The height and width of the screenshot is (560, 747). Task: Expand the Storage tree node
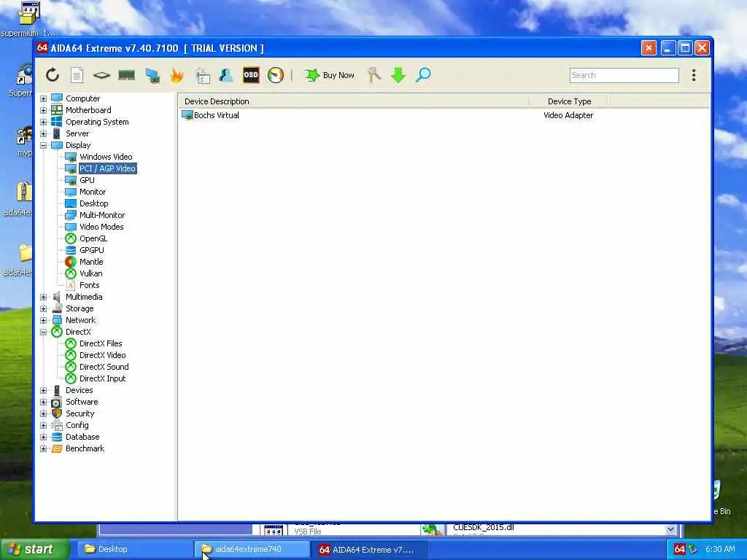pyautogui.click(x=43, y=308)
